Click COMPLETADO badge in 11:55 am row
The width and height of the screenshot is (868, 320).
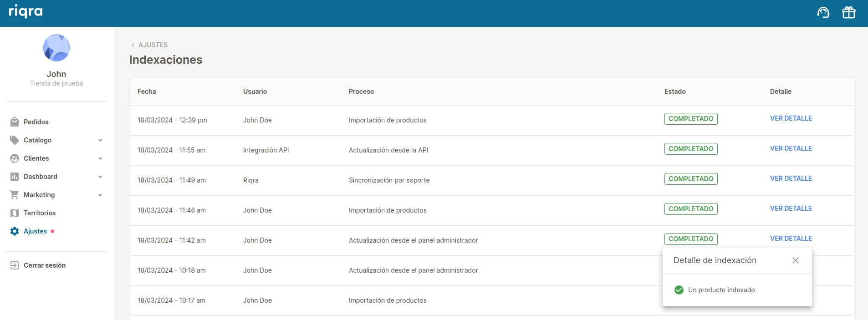point(691,149)
